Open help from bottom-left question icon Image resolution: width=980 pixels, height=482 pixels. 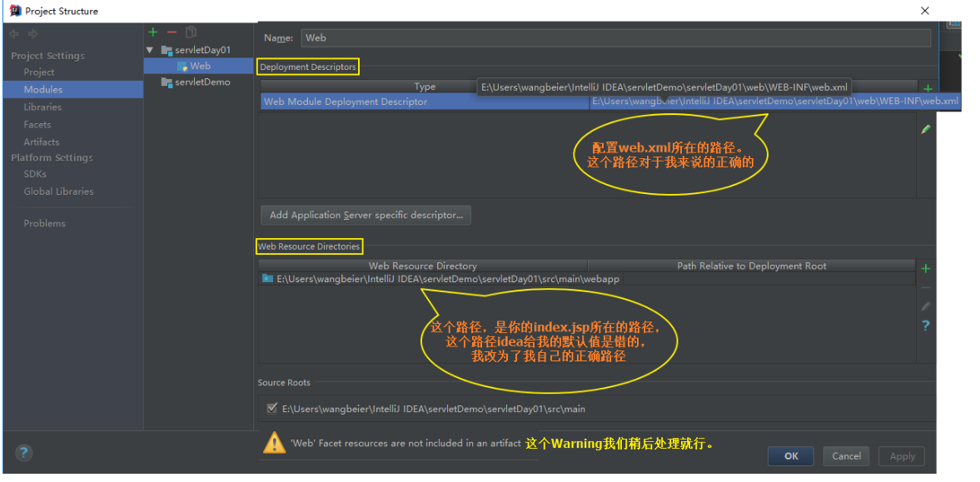click(23, 453)
